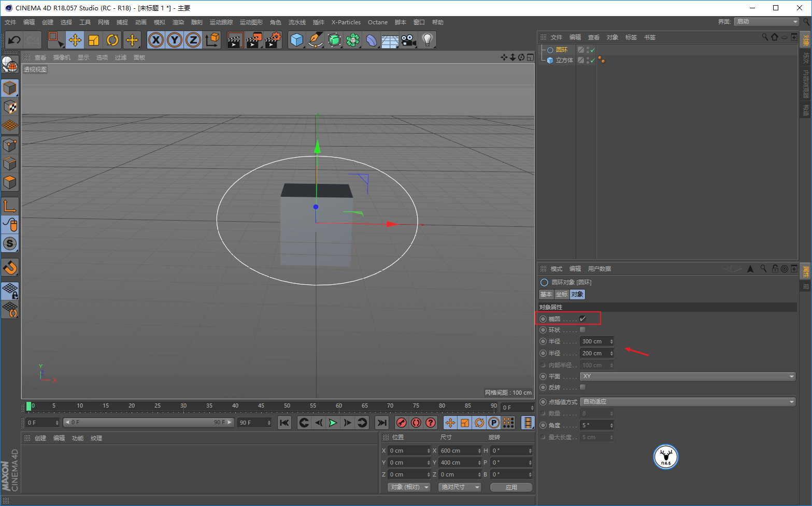Switch to Polygons mode in the left toolbar
812x506 pixels.
10,182
